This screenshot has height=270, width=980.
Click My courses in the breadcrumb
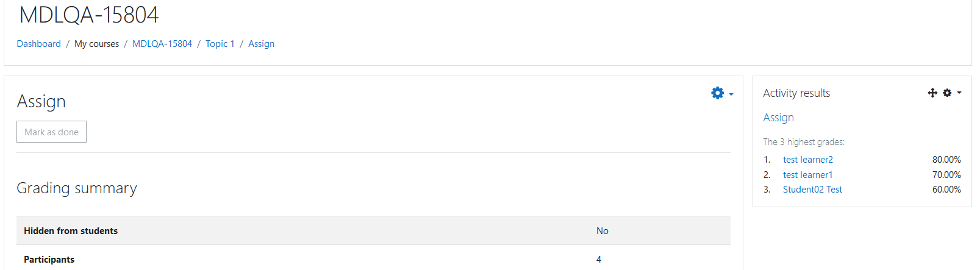[96, 44]
